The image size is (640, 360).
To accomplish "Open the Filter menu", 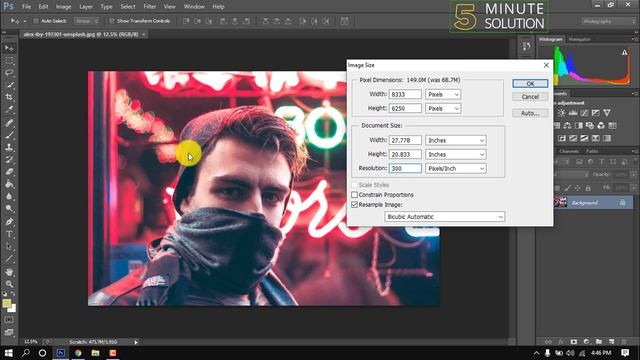I will click(x=149, y=7).
